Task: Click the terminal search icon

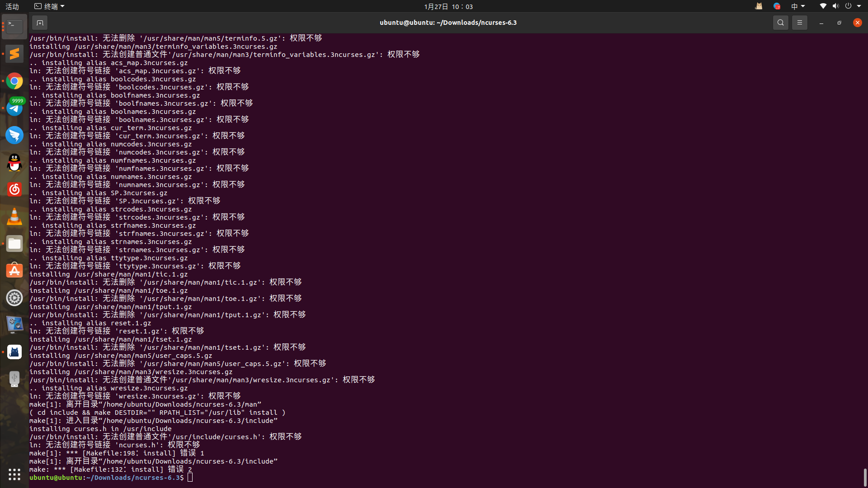Action: point(780,23)
